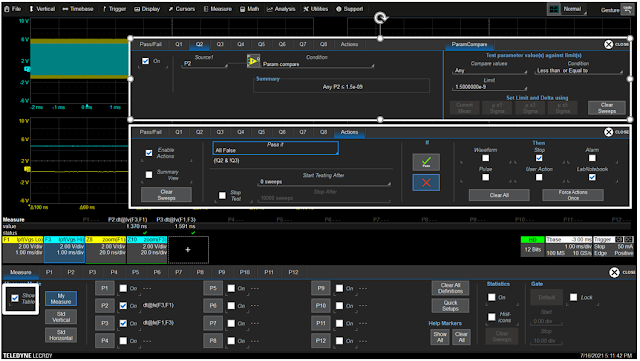Click Clear Sweeps in Actions dialog

pyautogui.click(x=166, y=194)
